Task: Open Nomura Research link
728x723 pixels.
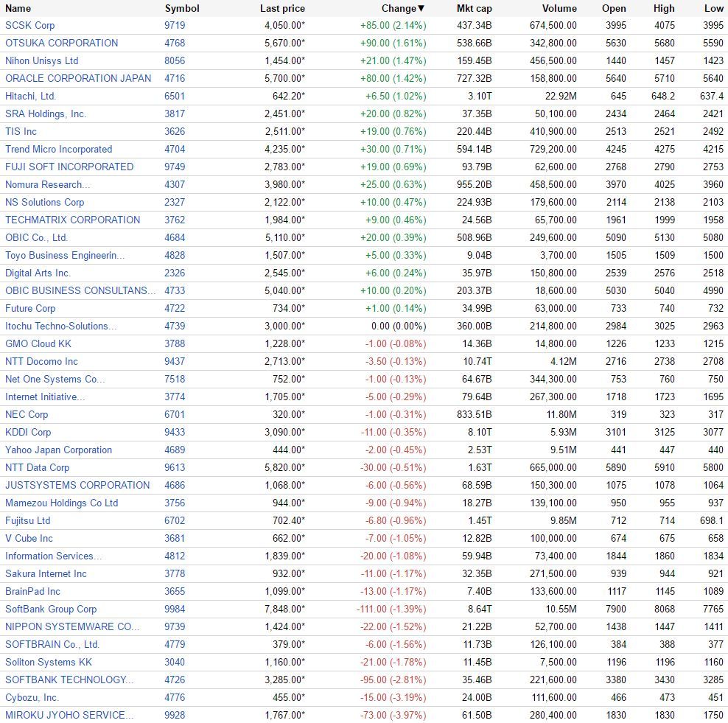Action: pyautogui.click(x=48, y=184)
